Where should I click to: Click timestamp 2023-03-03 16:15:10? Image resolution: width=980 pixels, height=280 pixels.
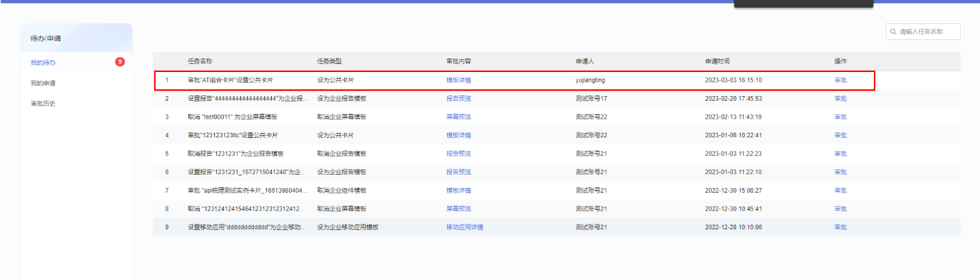tap(734, 80)
